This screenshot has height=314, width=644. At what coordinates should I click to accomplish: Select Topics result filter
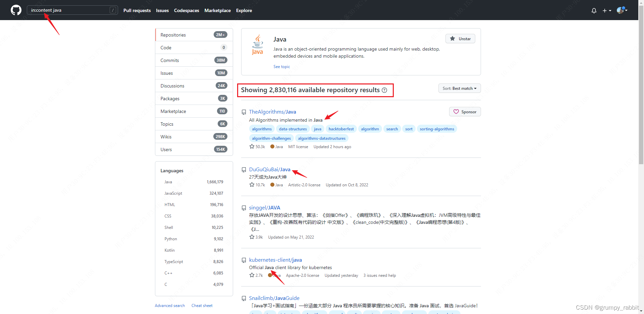(194, 124)
